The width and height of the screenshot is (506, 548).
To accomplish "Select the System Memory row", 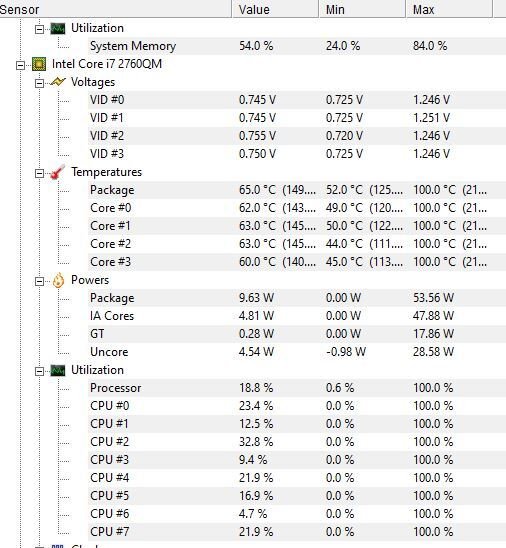I will pyautogui.click(x=297, y=46).
